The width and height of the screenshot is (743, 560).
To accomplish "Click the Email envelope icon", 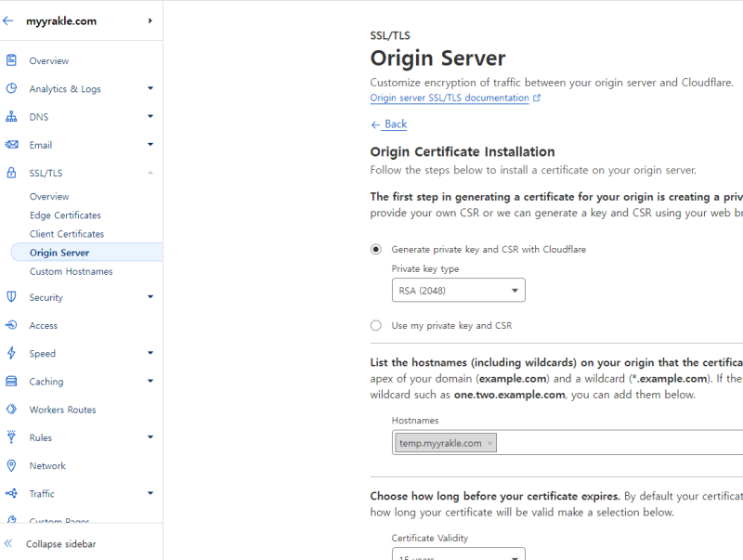I will (11, 145).
